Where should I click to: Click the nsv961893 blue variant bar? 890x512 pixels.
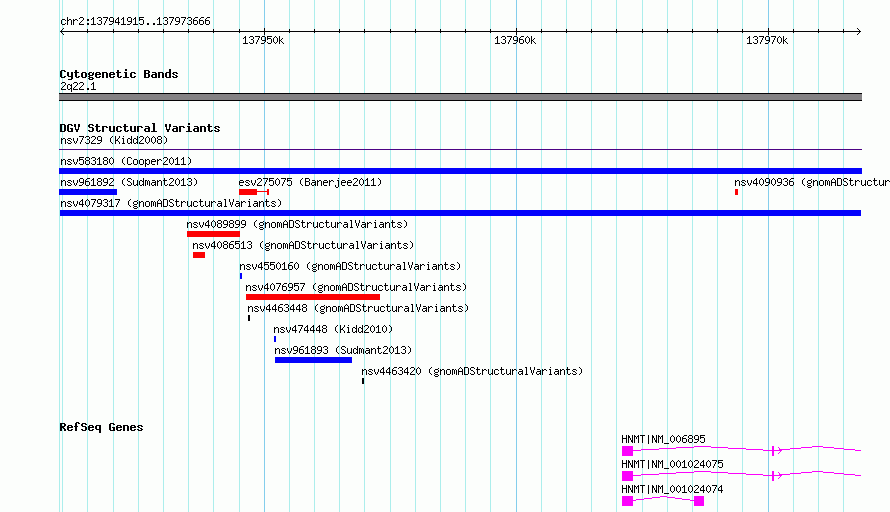click(313, 360)
